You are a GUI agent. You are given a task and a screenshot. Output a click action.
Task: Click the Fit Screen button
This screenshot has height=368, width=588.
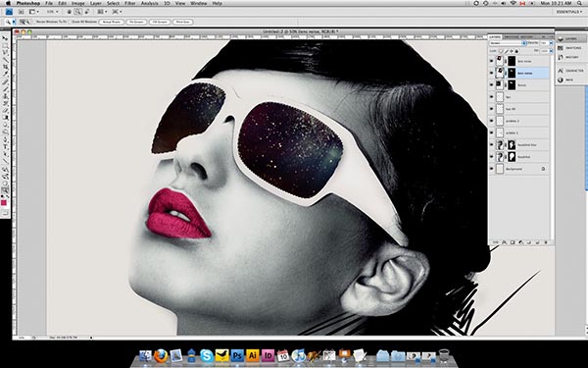136,22
